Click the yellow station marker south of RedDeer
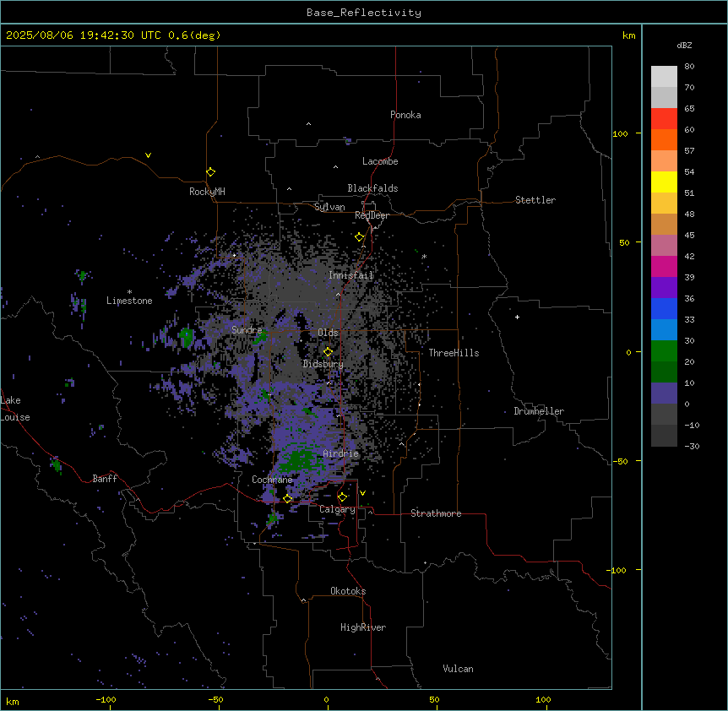This screenshot has width=728, height=711. click(359, 237)
